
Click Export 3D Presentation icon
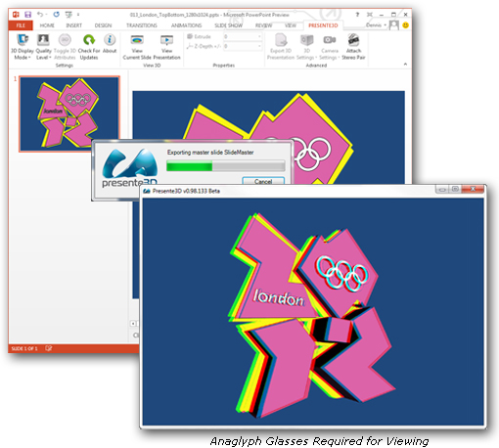tap(281, 40)
